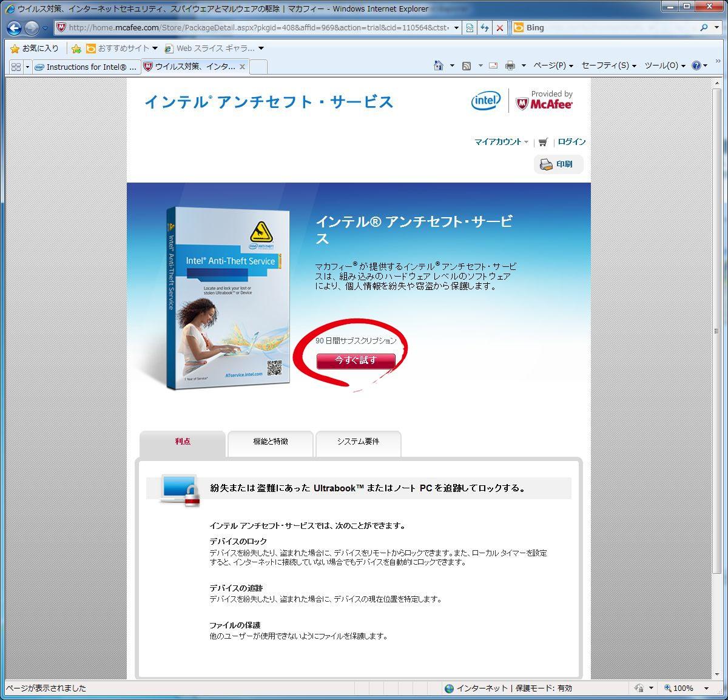Image resolution: width=728 pixels, height=700 pixels.
Task: Click the Home icon in command bar
Action: tap(439, 66)
